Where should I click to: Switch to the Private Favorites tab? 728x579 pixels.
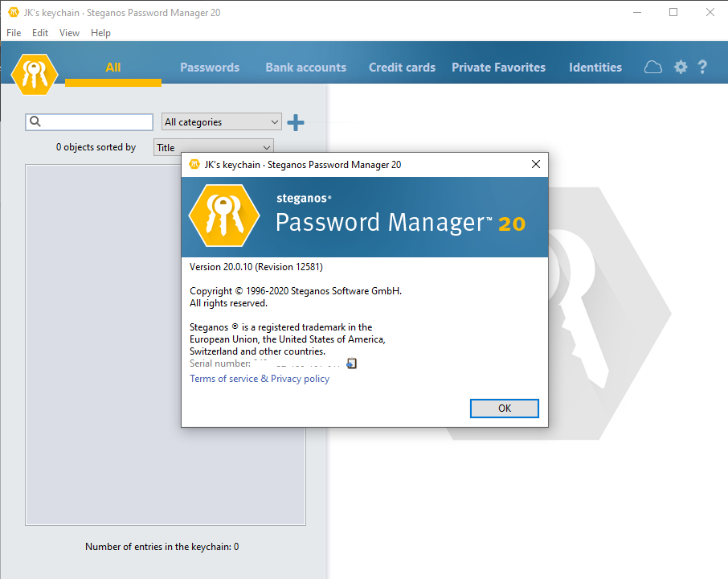499,68
